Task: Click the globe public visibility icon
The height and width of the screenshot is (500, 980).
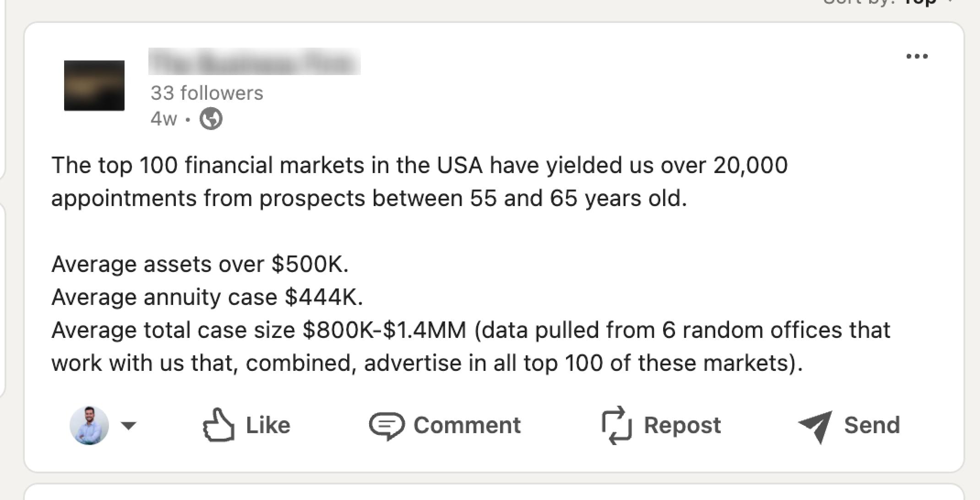Action: [x=211, y=119]
